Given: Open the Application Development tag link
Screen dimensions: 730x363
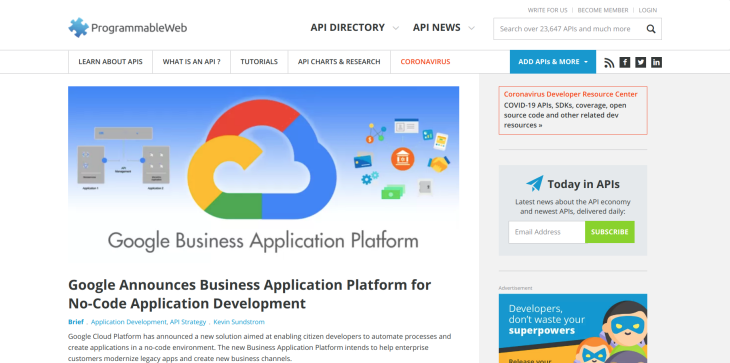Looking at the screenshot, I should pos(128,322).
